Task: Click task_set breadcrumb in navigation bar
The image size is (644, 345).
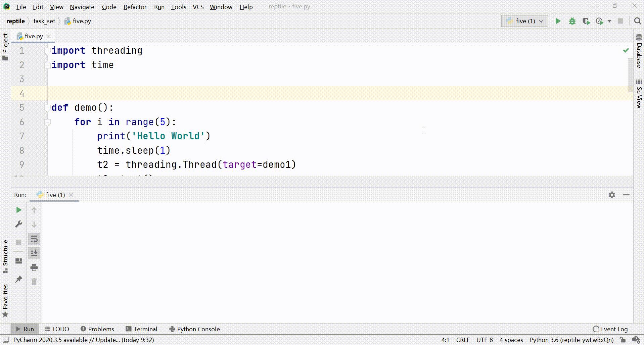Action: pyautogui.click(x=44, y=21)
